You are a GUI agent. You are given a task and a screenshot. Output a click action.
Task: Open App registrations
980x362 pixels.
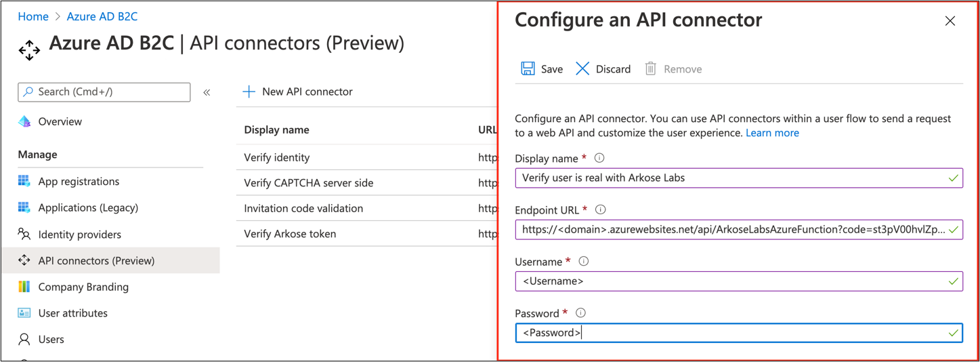point(79,181)
